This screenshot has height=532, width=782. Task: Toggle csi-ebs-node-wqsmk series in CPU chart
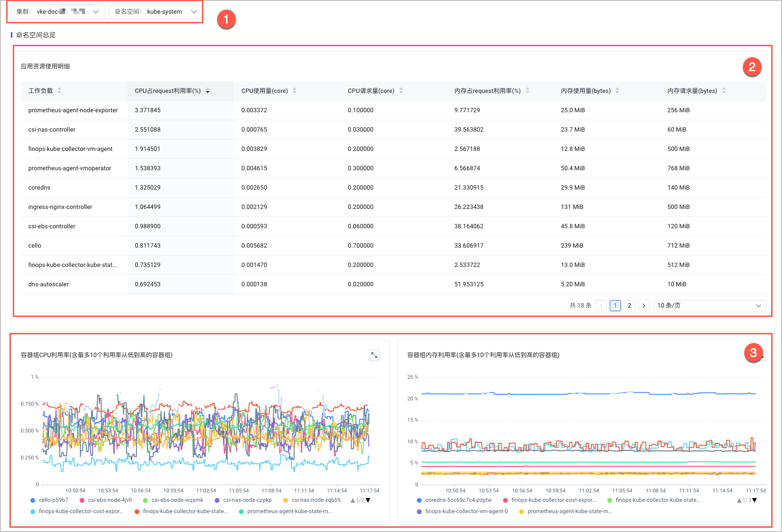click(x=173, y=500)
